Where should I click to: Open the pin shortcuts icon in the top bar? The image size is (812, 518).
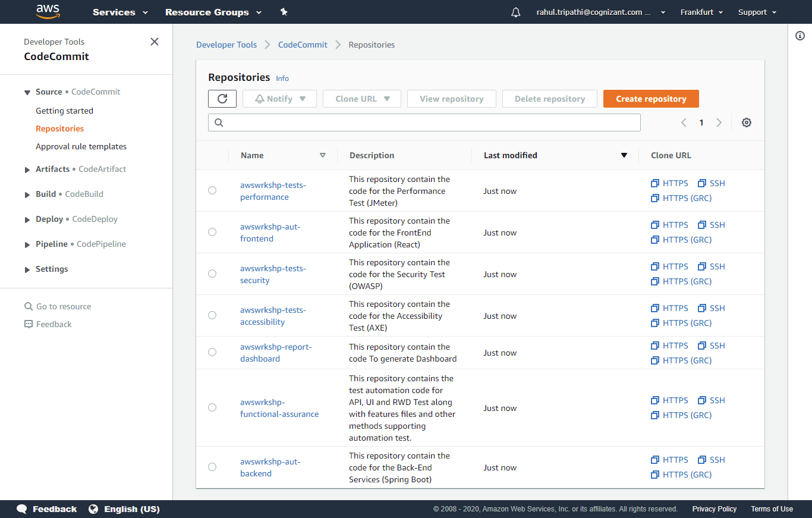[x=284, y=12]
